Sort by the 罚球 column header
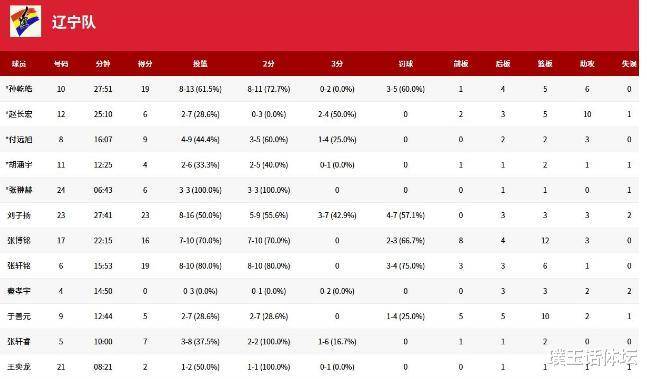The width and height of the screenshot is (647, 379). coord(406,64)
